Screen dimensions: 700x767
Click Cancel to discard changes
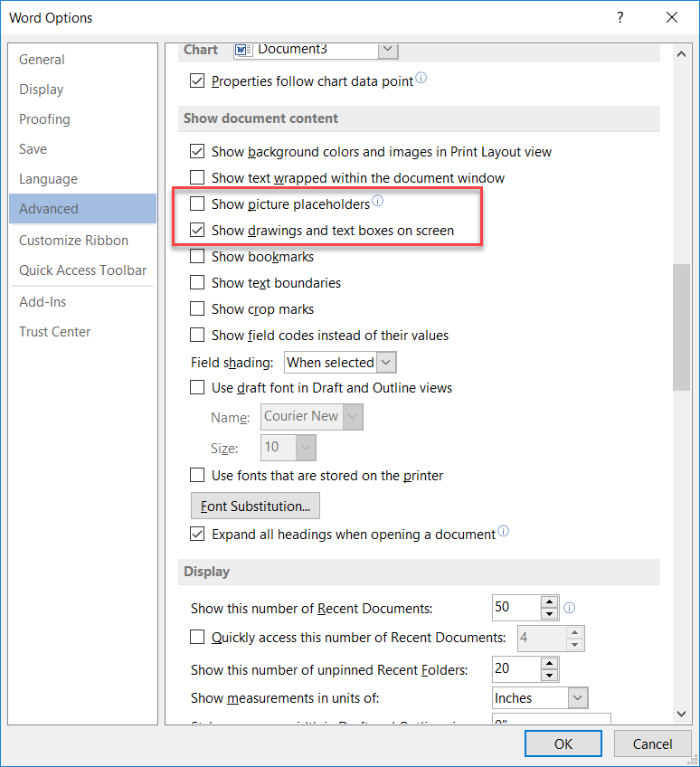pyautogui.click(x=653, y=743)
